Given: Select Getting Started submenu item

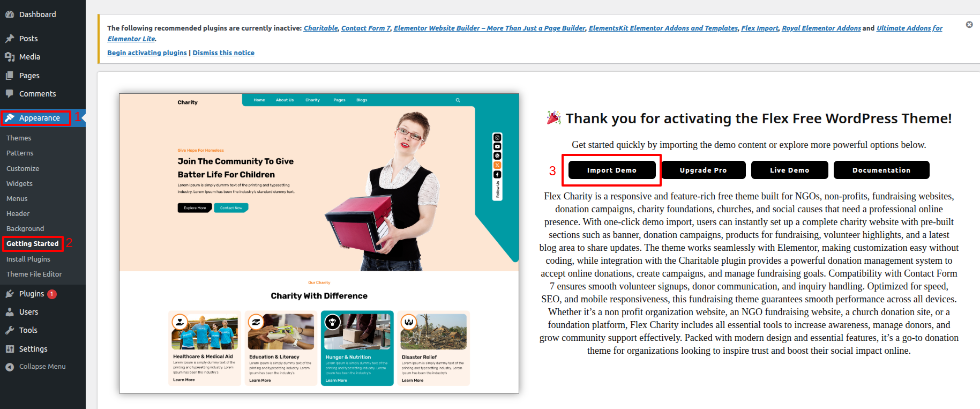Looking at the screenshot, I should [x=33, y=243].
